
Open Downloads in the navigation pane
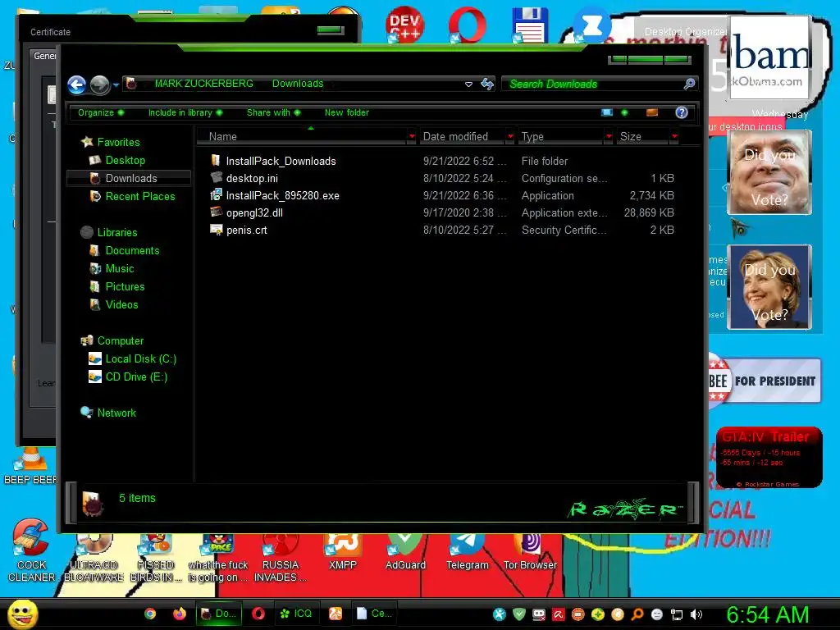[x=130, y=178]
